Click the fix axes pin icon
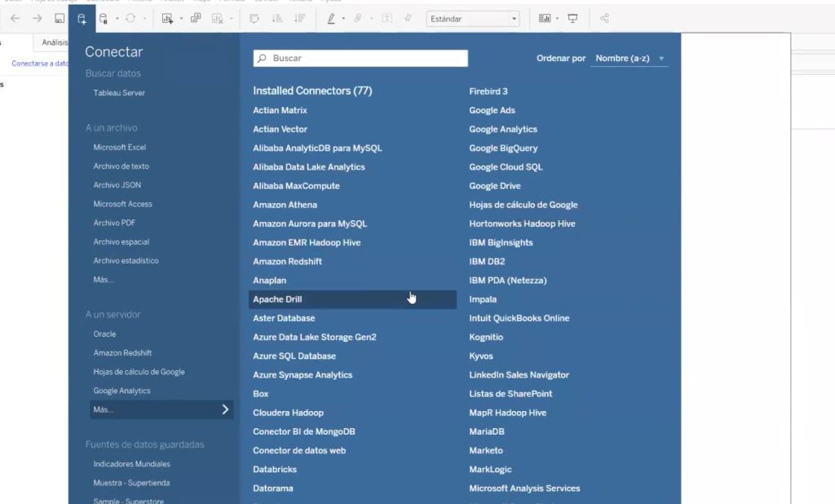The image size is (835, 504). (408, 19)
